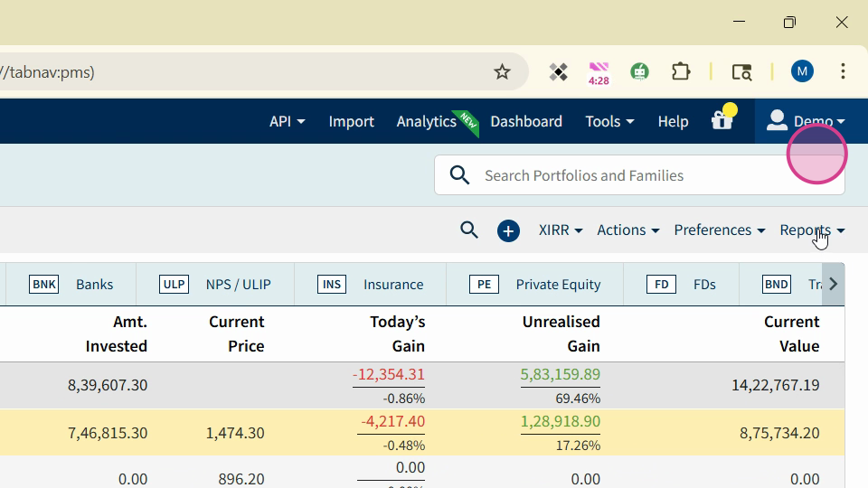Click the PE badge icon
The image size is (868, 488).
click(484, 285)
